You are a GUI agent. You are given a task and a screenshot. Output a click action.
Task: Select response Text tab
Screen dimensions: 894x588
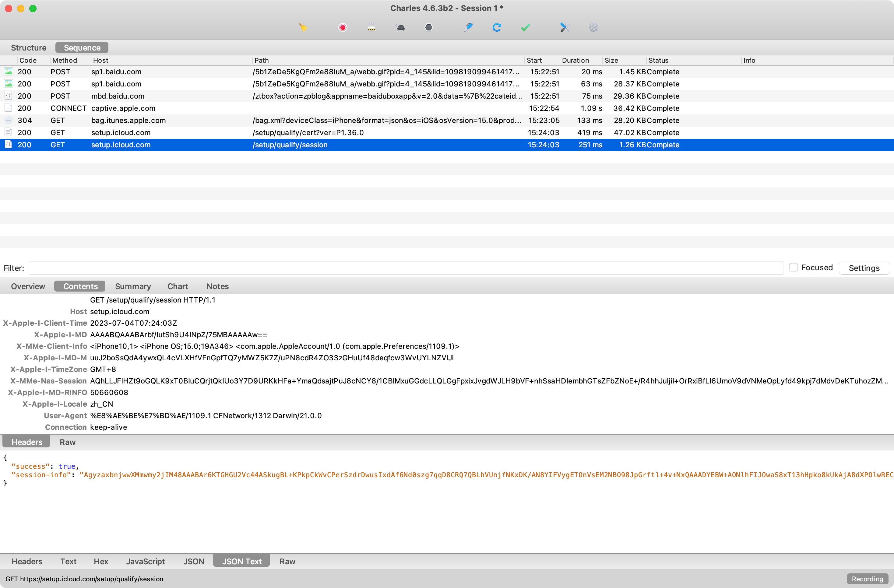click(x=68, y=561)
